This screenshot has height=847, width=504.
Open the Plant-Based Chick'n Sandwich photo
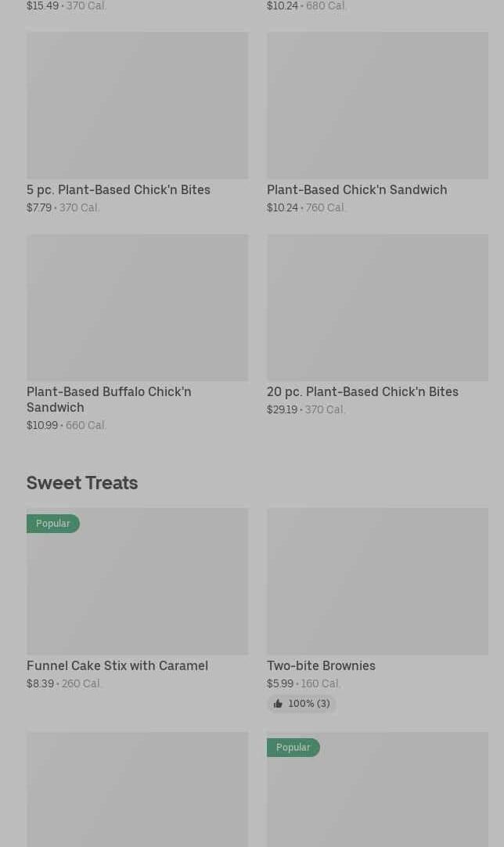click(377, 106)
